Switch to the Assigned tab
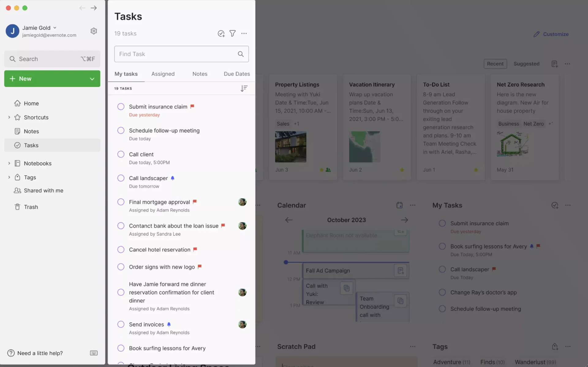 click(x=163, y=74)
